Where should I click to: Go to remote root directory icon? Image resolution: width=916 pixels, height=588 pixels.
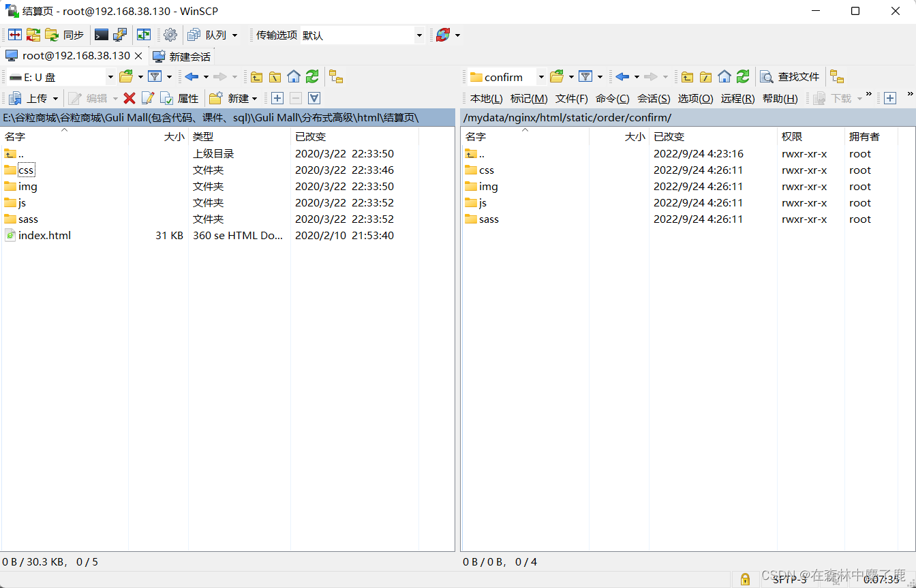click(x=705, y=76)
